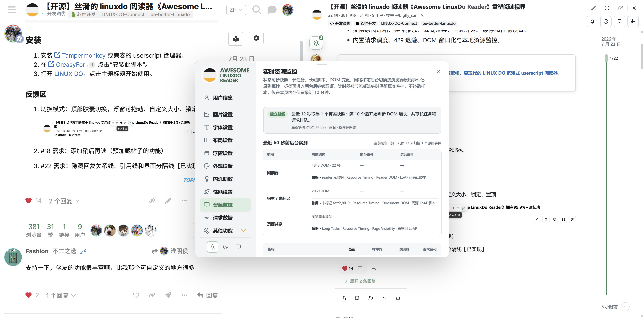
Task: Click bookmark icon in reader bottom bar
Action: click(357, 298)
